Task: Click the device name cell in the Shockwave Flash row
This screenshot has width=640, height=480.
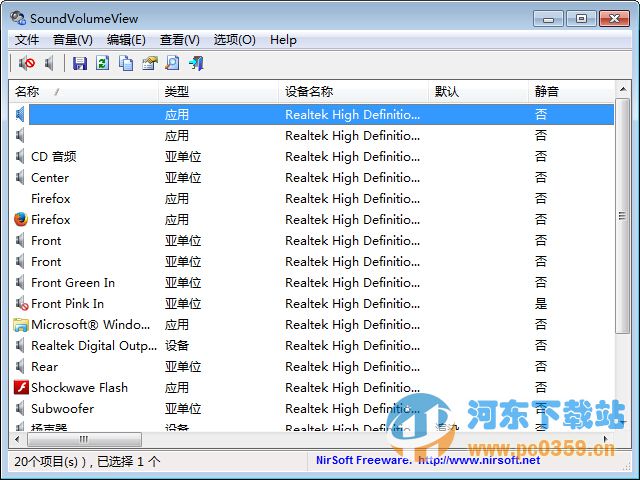Action: tap(353, 387)
